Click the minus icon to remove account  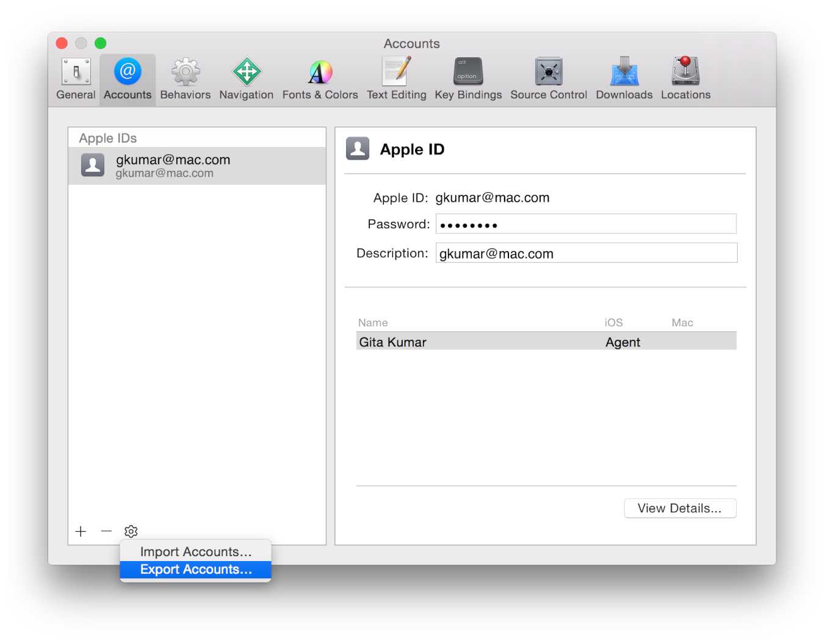click(x=106, y=531)
